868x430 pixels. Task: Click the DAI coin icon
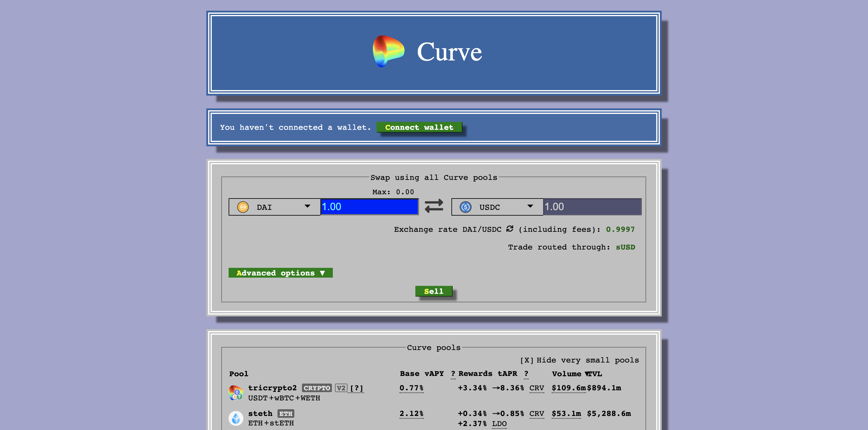pyautogui.click(x=243, y=207)
